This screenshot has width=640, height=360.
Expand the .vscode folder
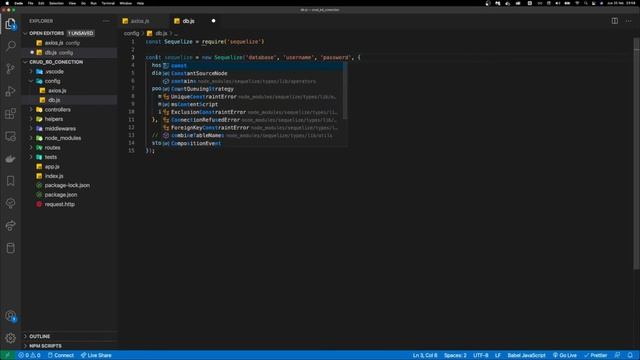coord(31,71)
